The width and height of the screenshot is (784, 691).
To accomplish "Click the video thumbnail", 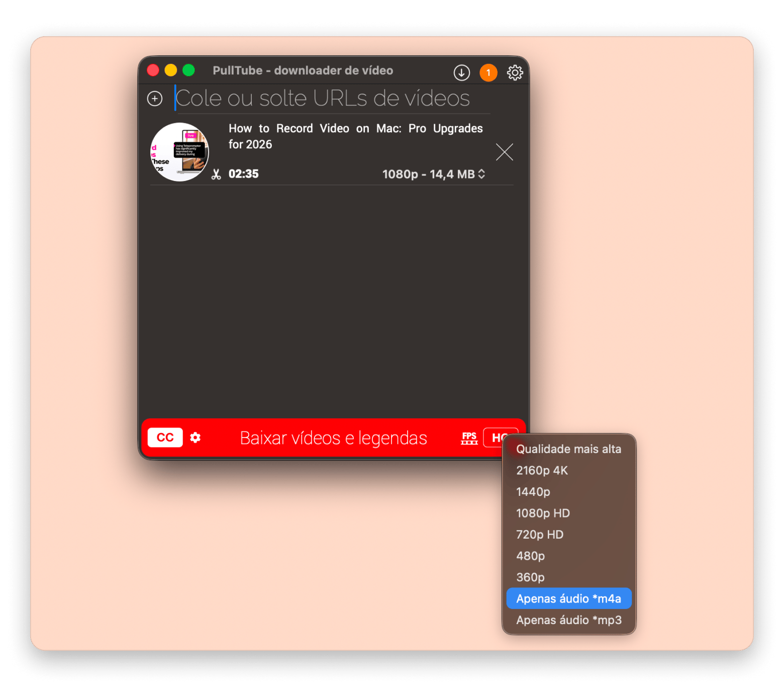I will (179, 152).
